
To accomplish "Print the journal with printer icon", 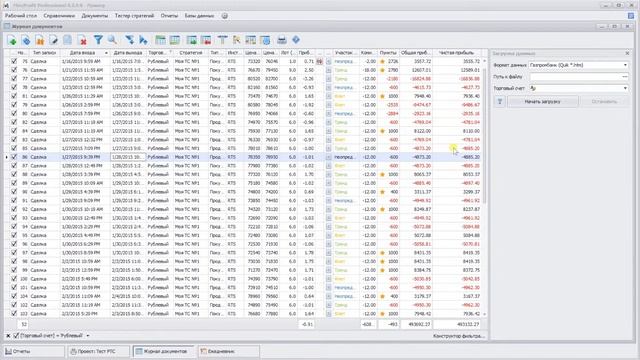I will tap(282, 40).
